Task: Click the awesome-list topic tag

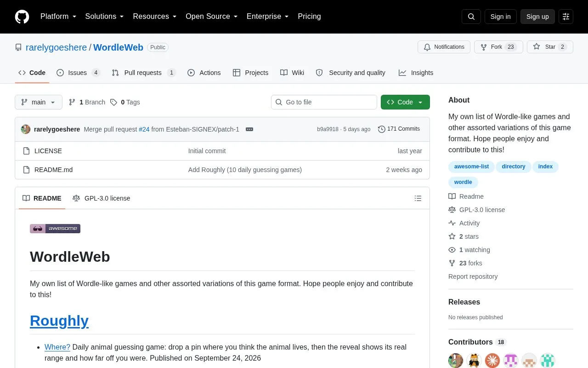Action: [471, 167]
